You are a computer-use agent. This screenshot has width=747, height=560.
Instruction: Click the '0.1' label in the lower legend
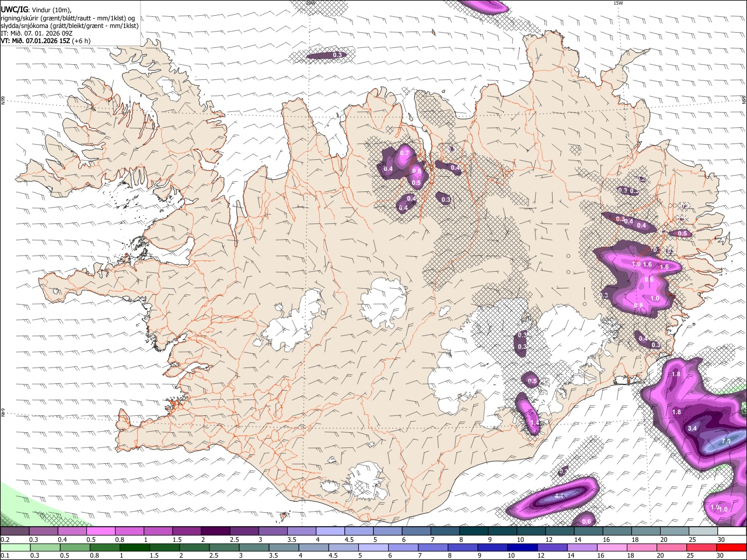5,555
